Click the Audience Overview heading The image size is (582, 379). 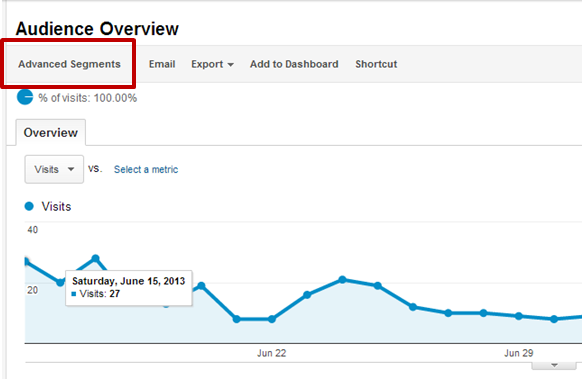[97, 29]
